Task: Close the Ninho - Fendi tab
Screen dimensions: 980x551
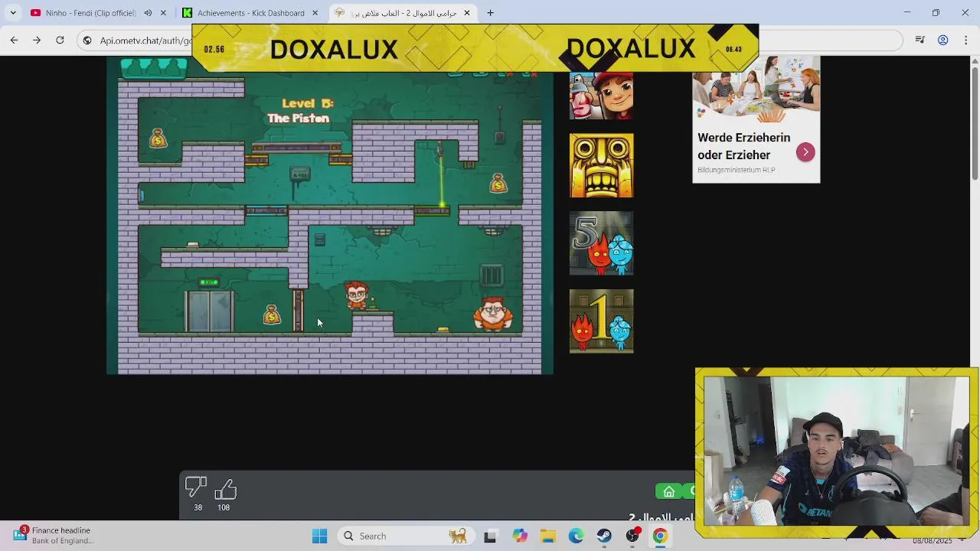Action: click(x=163, y=13)
